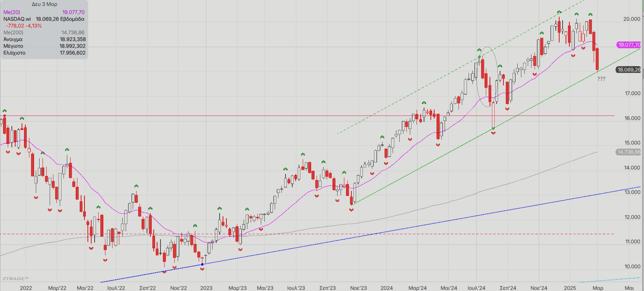Click the Μαι'23 time axis label
This screenshot has width=644, height=291.
click(x=265, y=288)
